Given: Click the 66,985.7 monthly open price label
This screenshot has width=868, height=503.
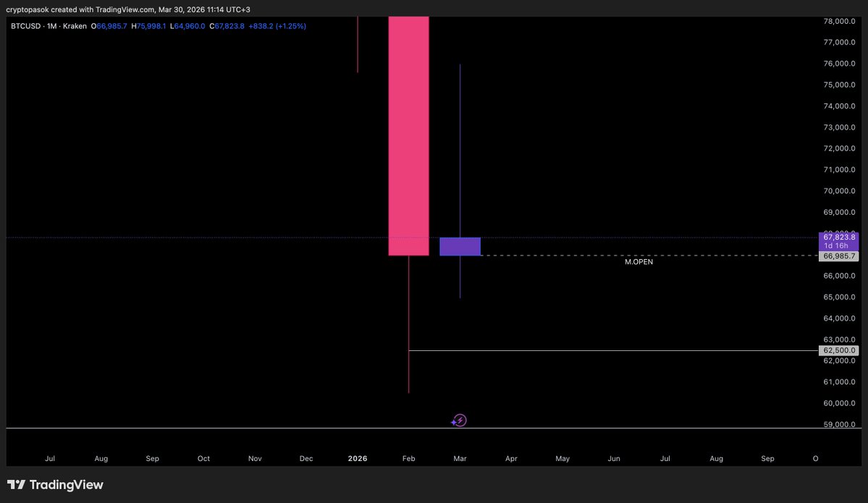Looking at the screenshot, I should pyautogui.click(x=838, y=256).
